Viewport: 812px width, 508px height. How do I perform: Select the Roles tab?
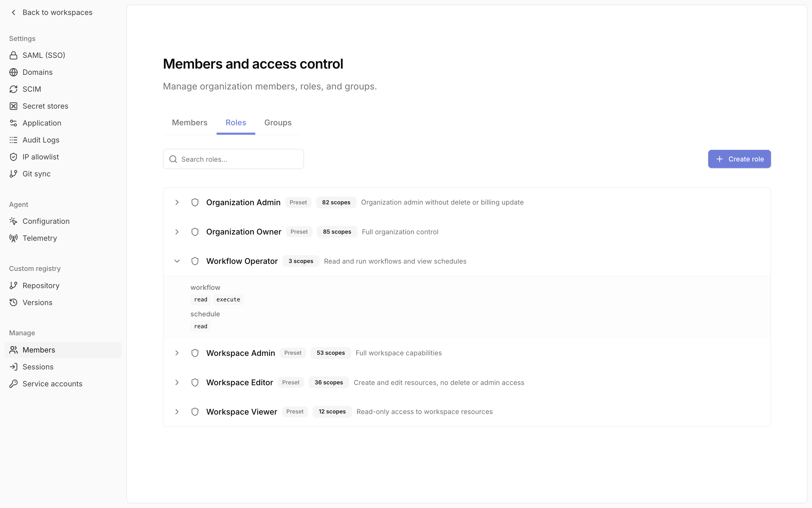tap(236, 123)
